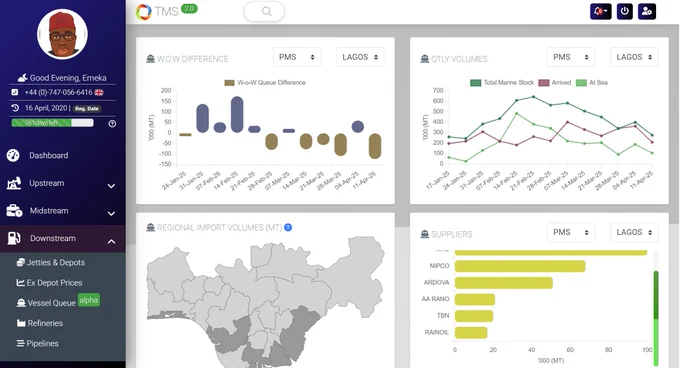Click the user avatar picture
Viewport: 680px width, 368px height.
pyautogui.click(x=62, y=34)
